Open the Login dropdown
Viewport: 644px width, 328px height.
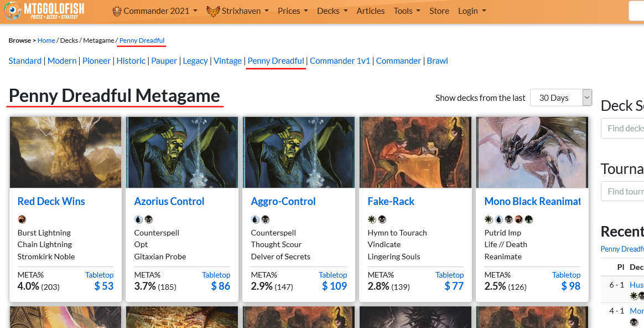472,11
